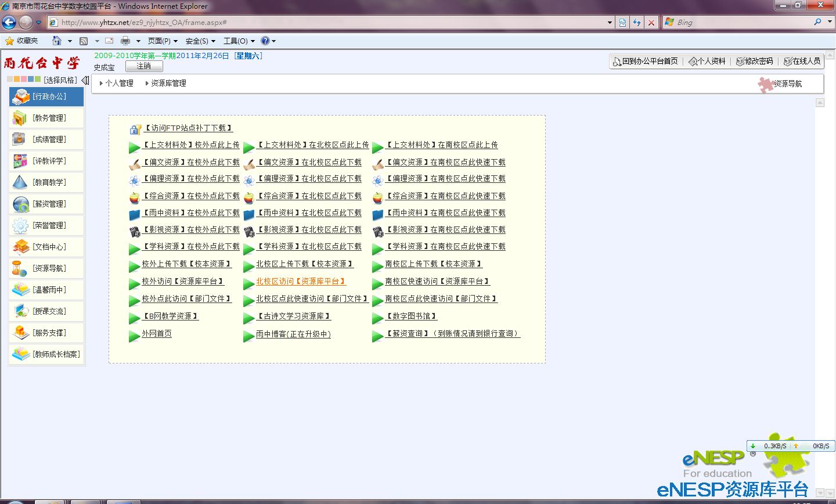Viewport: 836px width, 504px height.
Task: Click the Bing search magnifier icon
Action: [818, 22]
